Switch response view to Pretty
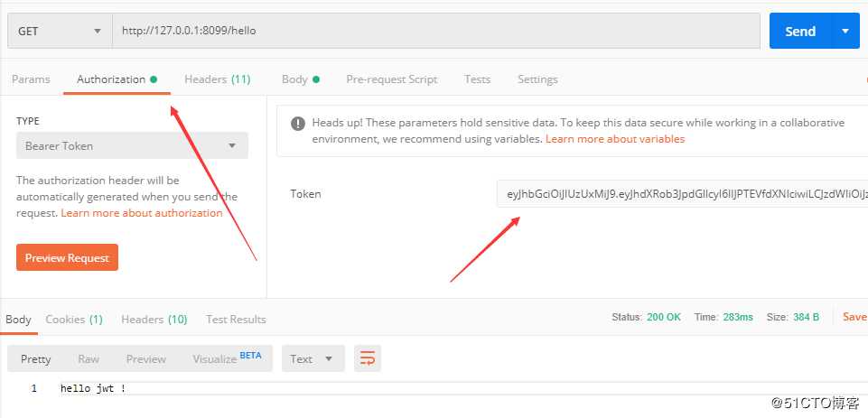This screenshot has height=418, width=868. coord(36,358)
